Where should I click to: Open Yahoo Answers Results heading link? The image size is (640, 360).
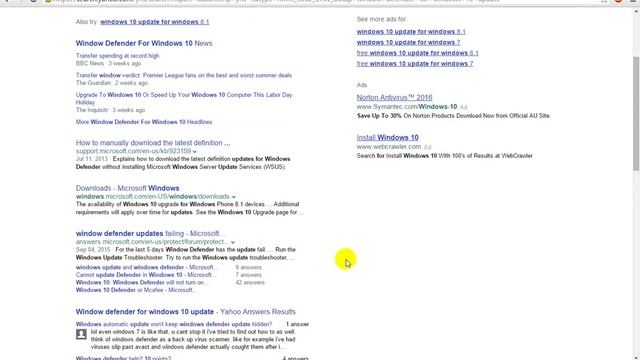click(185, 312)
